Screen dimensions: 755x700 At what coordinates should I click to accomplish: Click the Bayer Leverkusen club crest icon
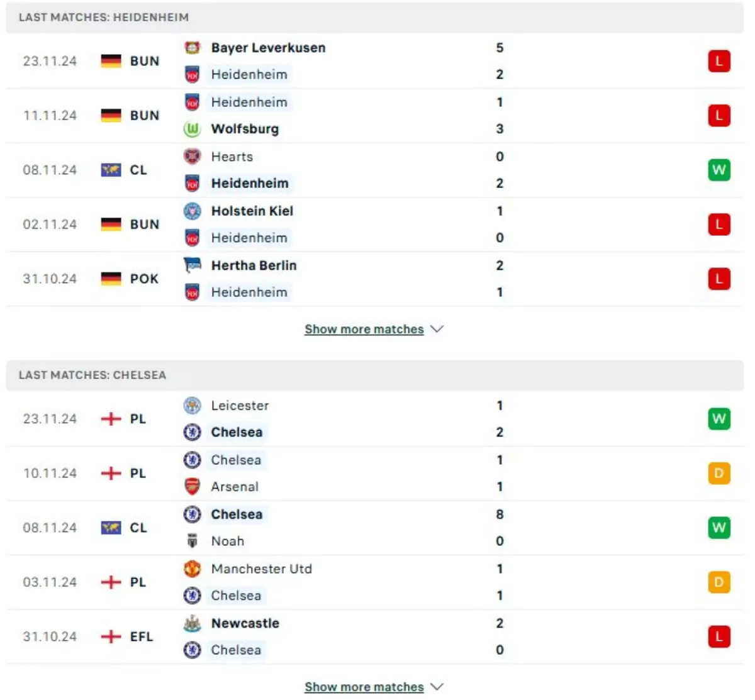192,48
